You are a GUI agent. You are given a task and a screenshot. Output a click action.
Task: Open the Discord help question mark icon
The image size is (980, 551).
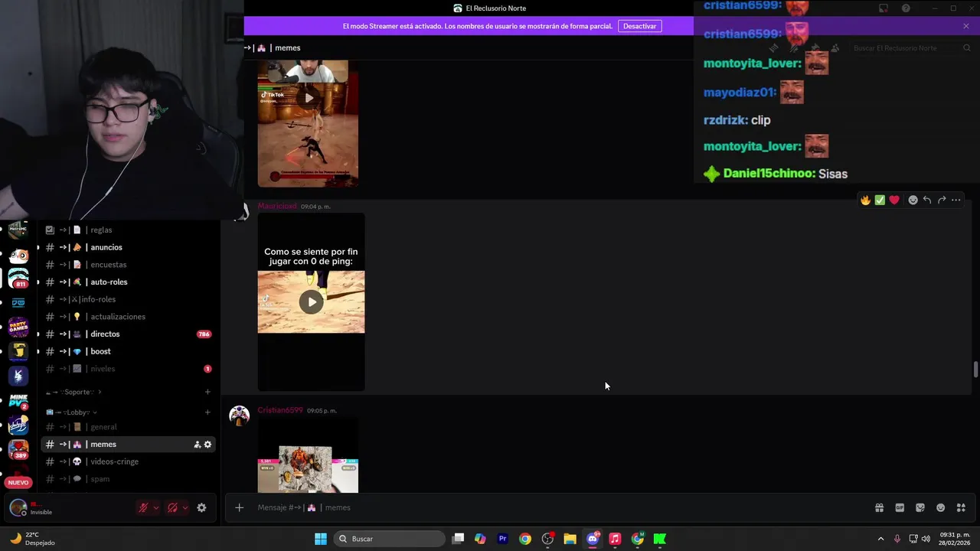[906, 8]
